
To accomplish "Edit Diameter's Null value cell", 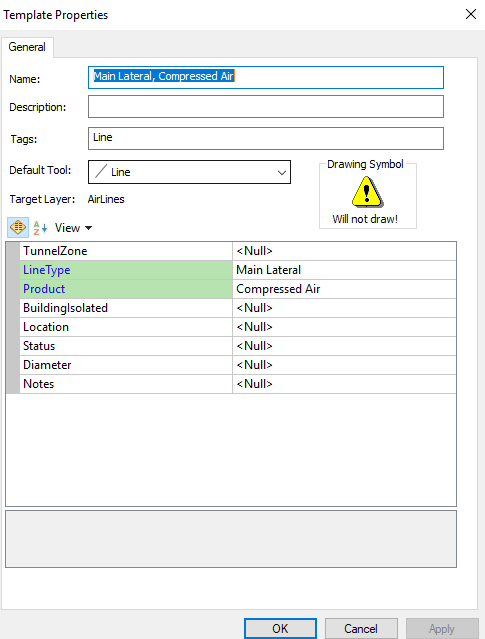I will point(344,365).
